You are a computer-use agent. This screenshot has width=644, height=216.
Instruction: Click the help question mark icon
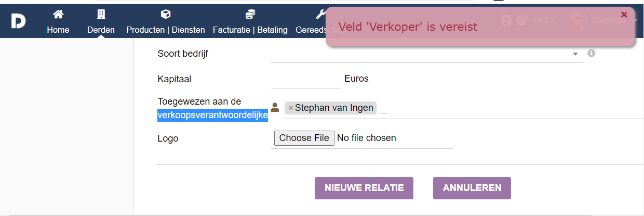pos(522,21)
